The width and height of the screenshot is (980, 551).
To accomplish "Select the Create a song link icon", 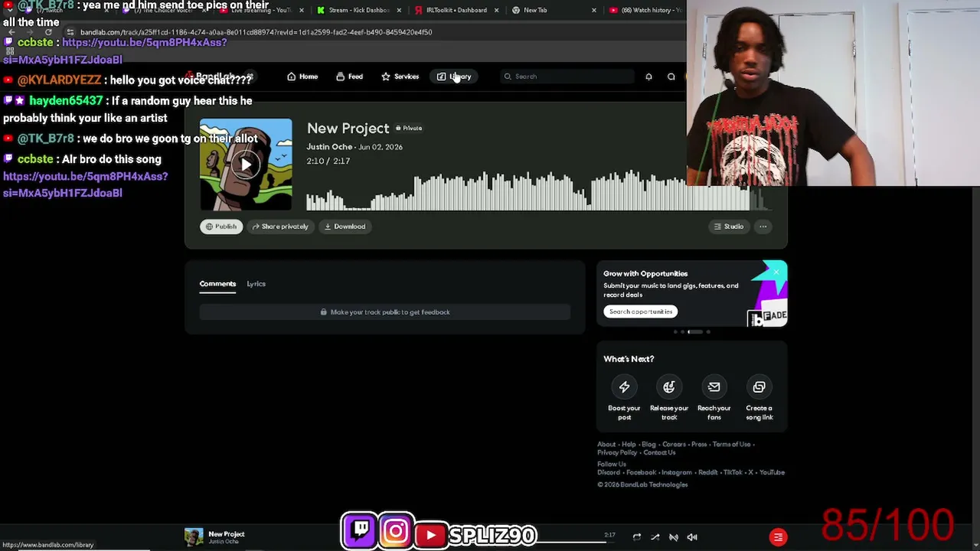I will click(759, 387).
